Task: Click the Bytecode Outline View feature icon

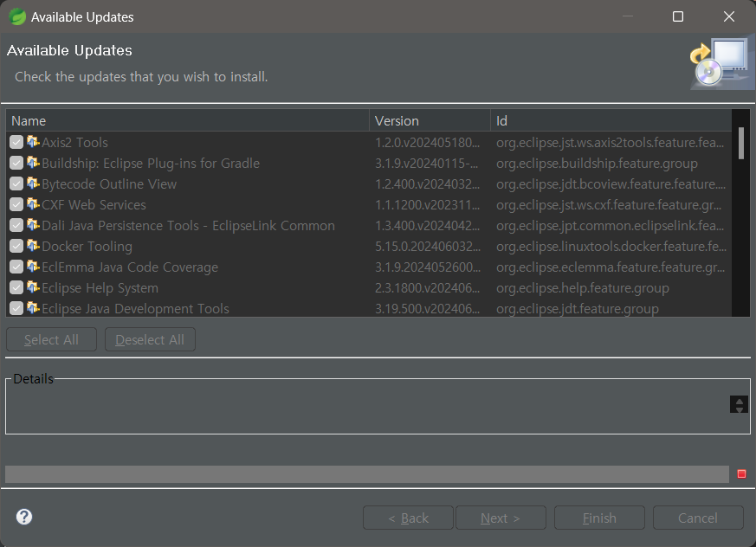Action: 33,183
